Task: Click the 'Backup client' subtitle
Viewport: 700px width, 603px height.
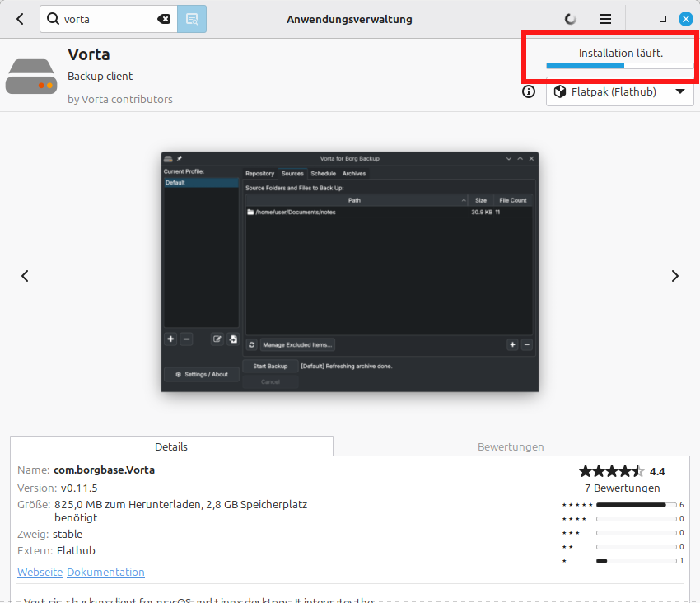Action: pos(100,77)
